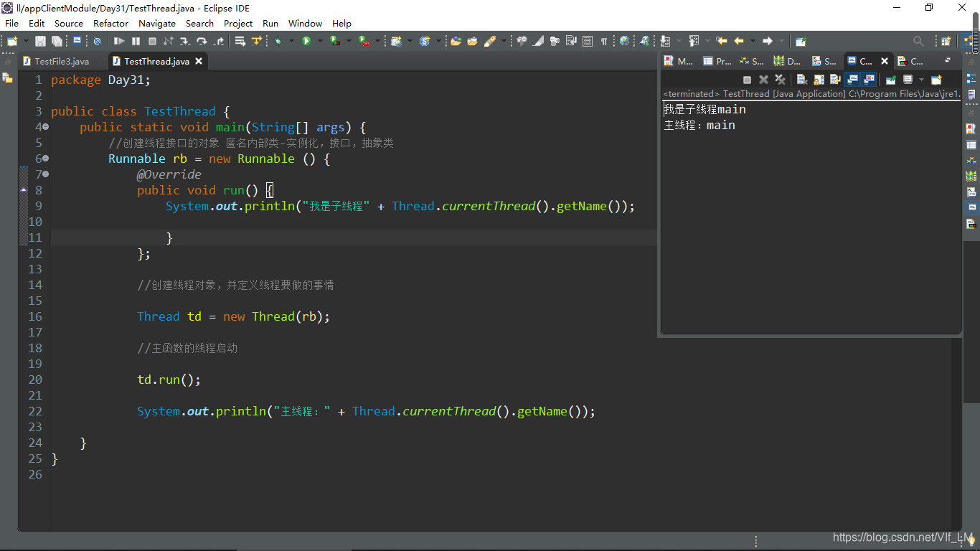Click the Drop to Frame icon

pos(240,41)
